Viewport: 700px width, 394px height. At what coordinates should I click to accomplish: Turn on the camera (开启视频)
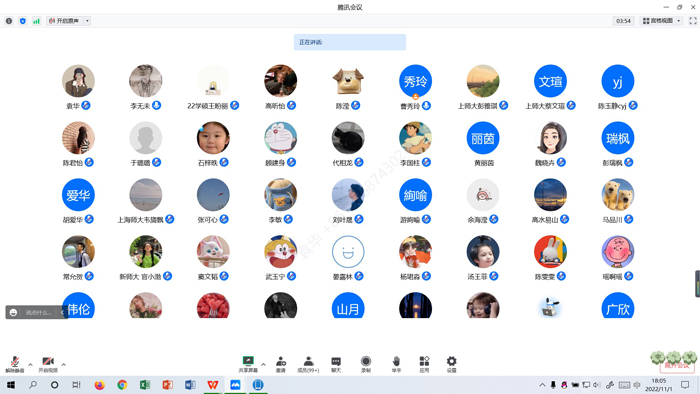tap(48, 364)
